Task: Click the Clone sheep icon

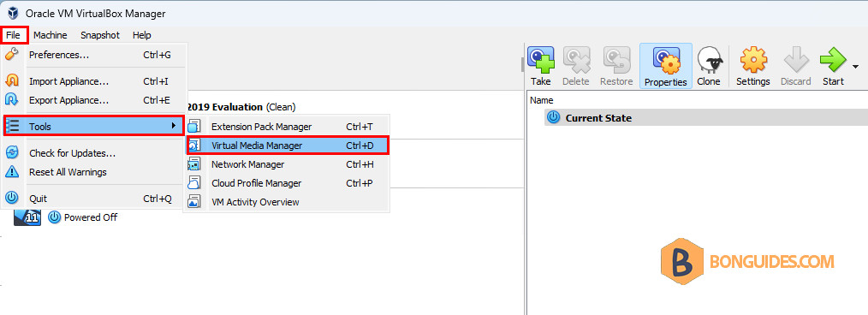Action: click(x=709, y=60)
